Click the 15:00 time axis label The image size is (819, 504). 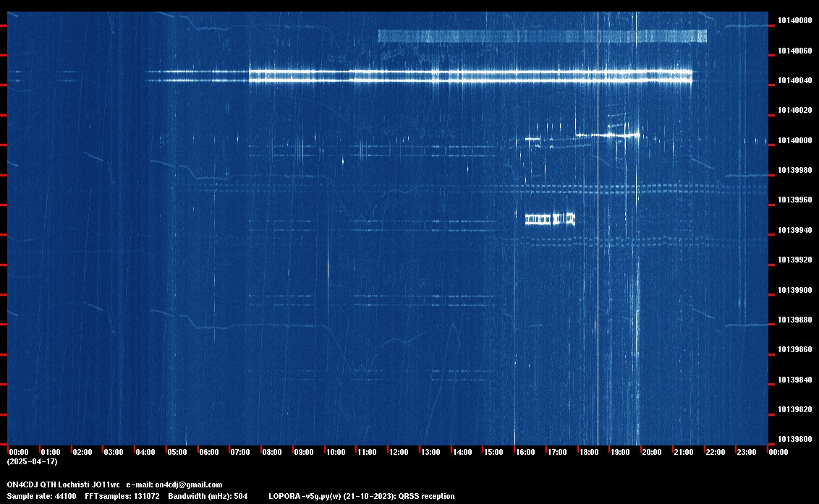(x=493, y=452)
